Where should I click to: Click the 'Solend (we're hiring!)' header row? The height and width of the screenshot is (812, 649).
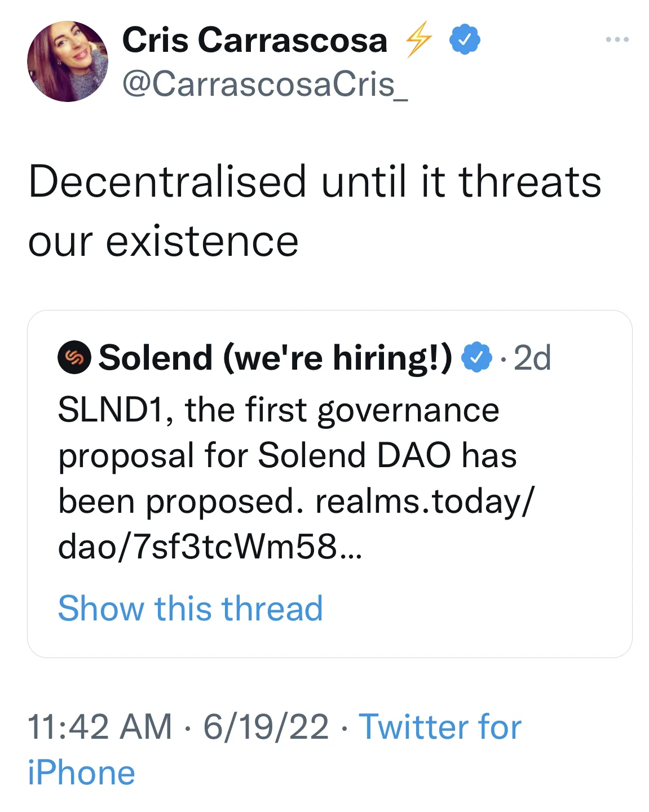(276, 357)
